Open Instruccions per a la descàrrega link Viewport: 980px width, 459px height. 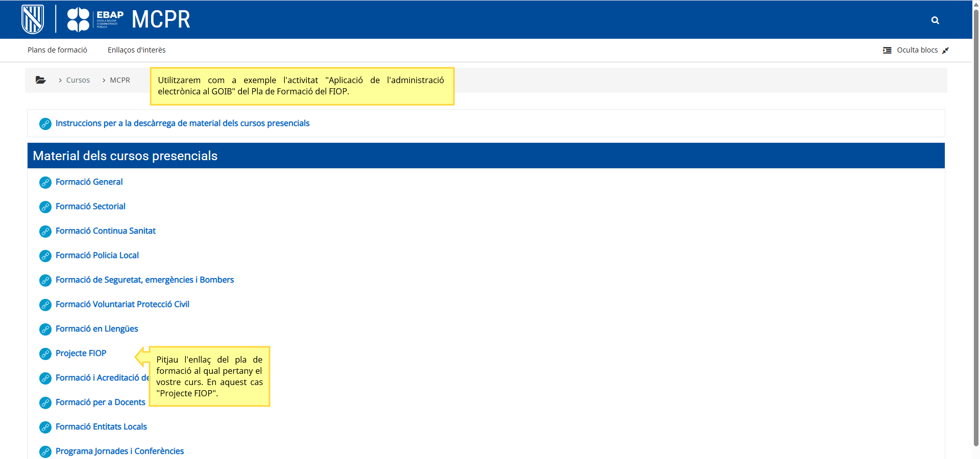(182, 123)
